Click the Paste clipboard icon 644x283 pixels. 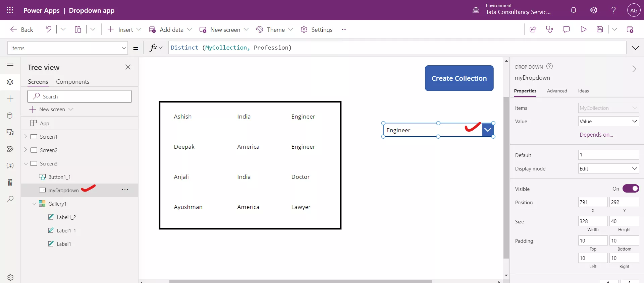[78, 29]
